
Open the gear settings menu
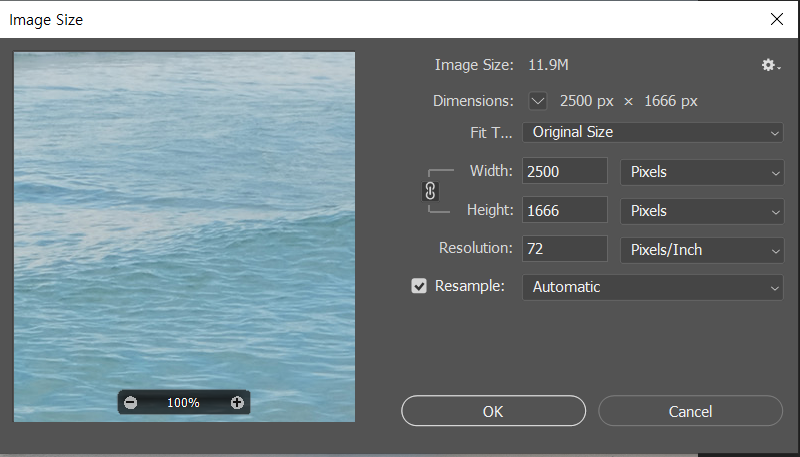[770, 65]
